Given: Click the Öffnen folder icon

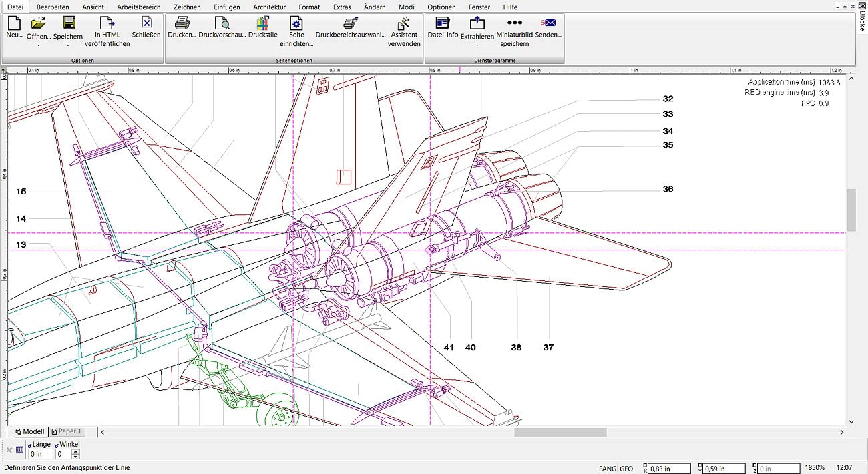Looking at the screenshot, I should (x=38, y=23).
